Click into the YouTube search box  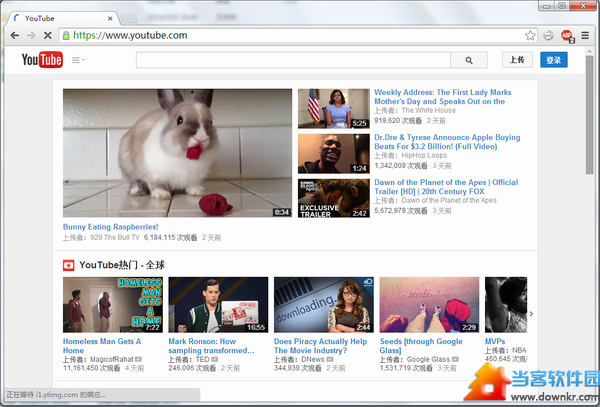point(293,60)
